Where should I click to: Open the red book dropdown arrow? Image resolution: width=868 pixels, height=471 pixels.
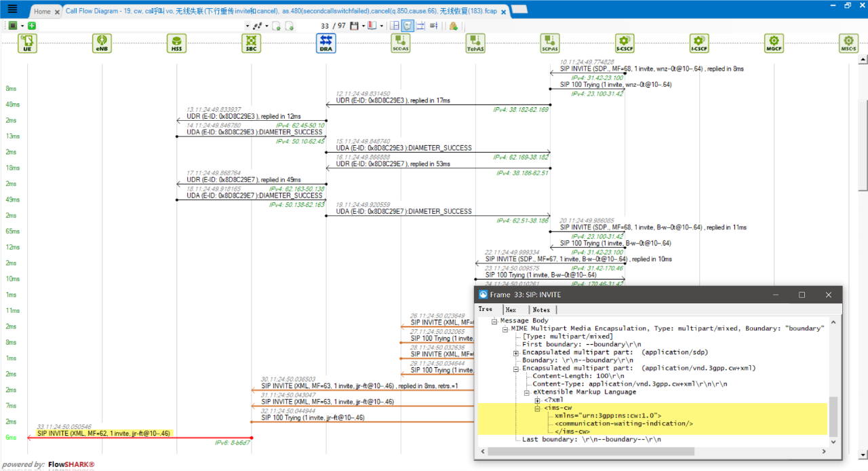[x=381, y=26]
